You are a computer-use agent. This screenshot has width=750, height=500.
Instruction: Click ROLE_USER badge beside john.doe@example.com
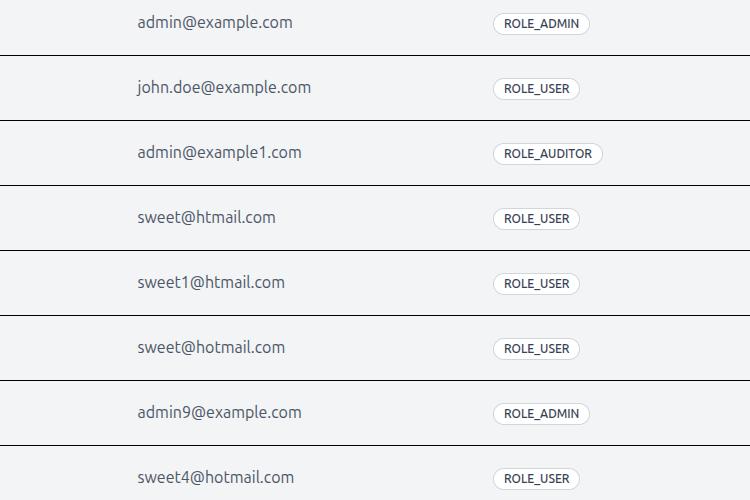536,89
